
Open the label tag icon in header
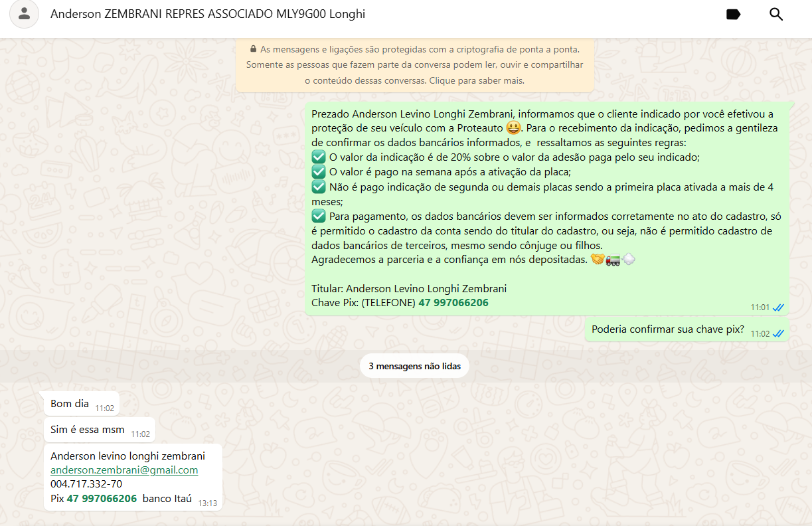click(733, 15)
